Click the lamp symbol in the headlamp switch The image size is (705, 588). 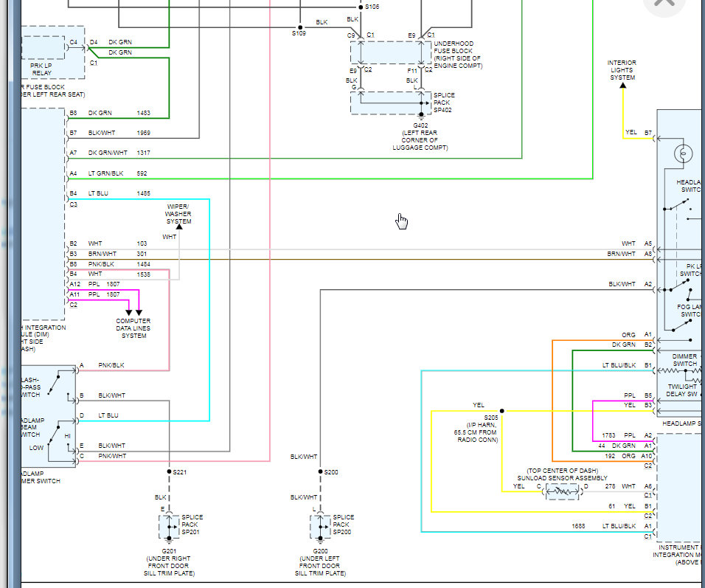click(684, 154)
